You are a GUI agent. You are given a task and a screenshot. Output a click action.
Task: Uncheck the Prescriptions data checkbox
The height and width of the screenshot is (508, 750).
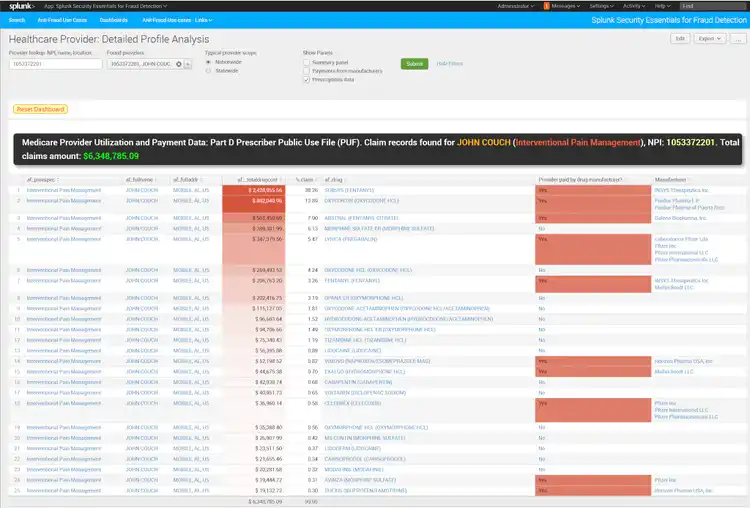(x=306, y=79)
